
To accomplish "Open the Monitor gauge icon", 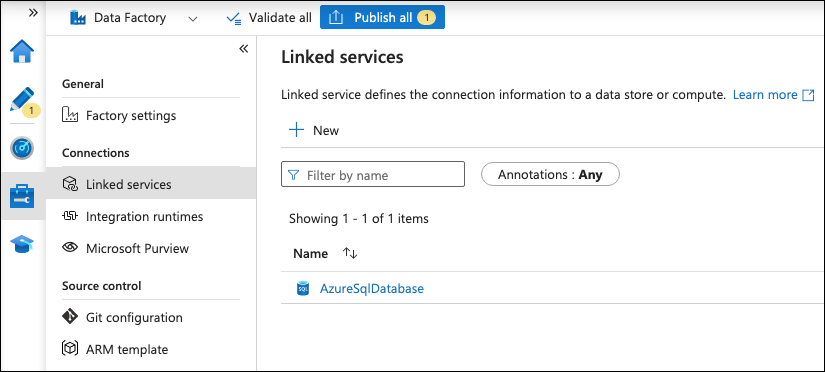I will tap(22, 148).
